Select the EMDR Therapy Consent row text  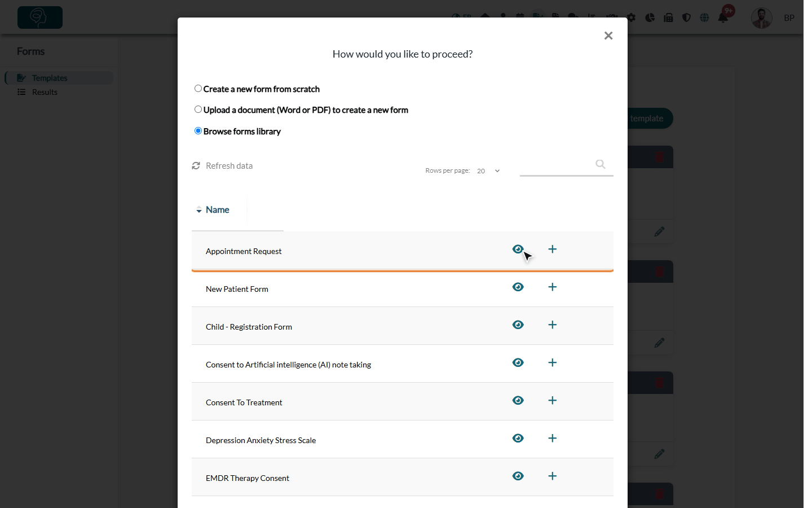[x=248, y=478]
